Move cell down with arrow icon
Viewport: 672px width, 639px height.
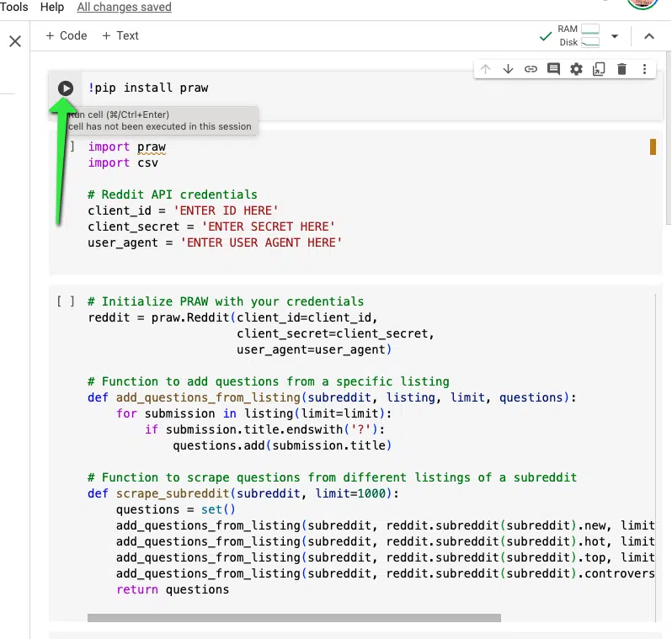pos(508,69)
